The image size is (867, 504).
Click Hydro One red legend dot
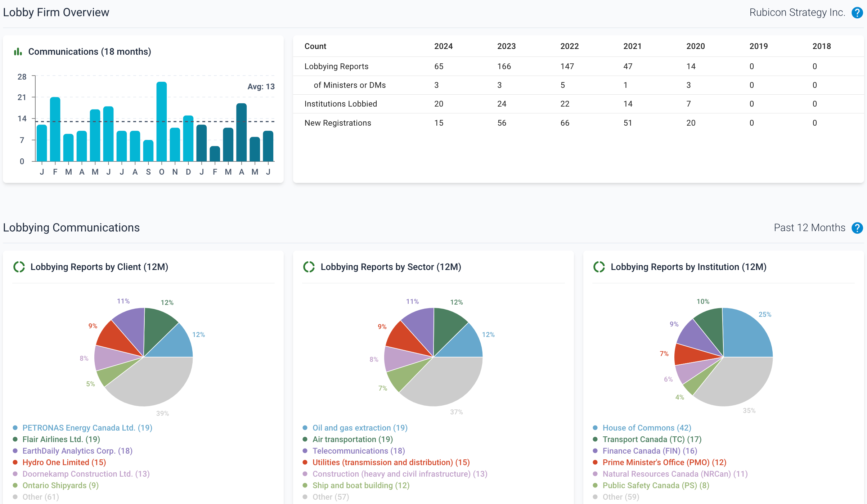[x=15, y=462]
